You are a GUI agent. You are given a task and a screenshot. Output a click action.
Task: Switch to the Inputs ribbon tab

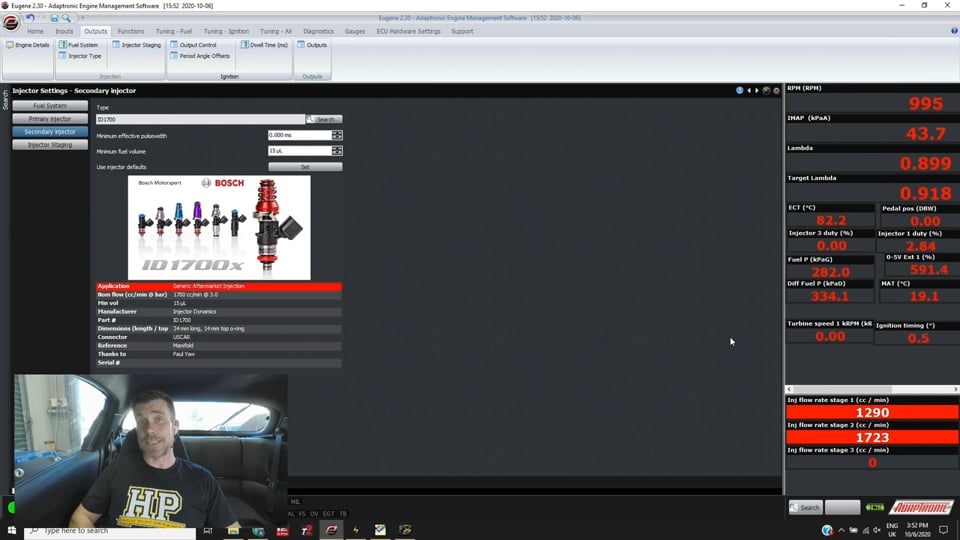pos(64,31)
